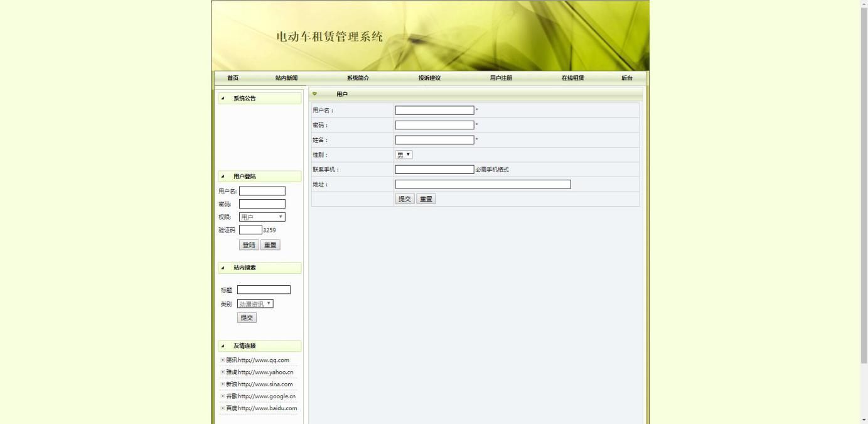Click the bullet icon before 腾讯 link
Image resolution: width=868 pixels, height=424 pixels.
coord(223,360)
